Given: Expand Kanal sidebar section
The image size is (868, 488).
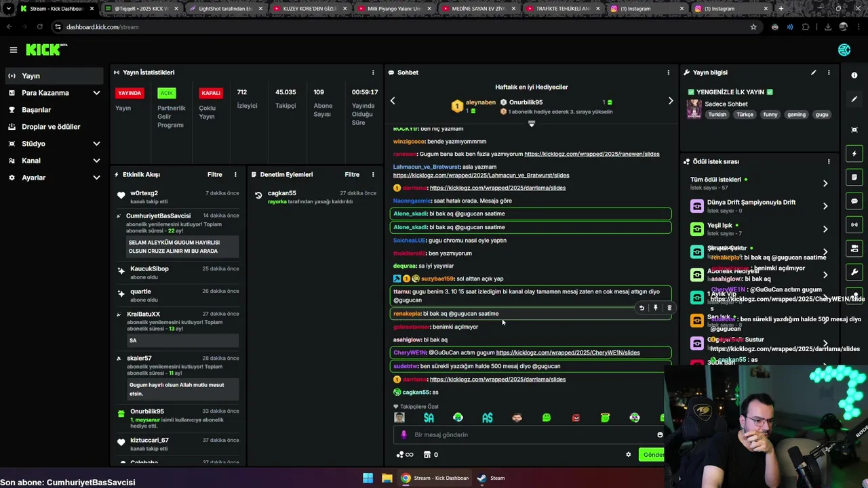Looking at the screenshot, I should click(96, 161).
